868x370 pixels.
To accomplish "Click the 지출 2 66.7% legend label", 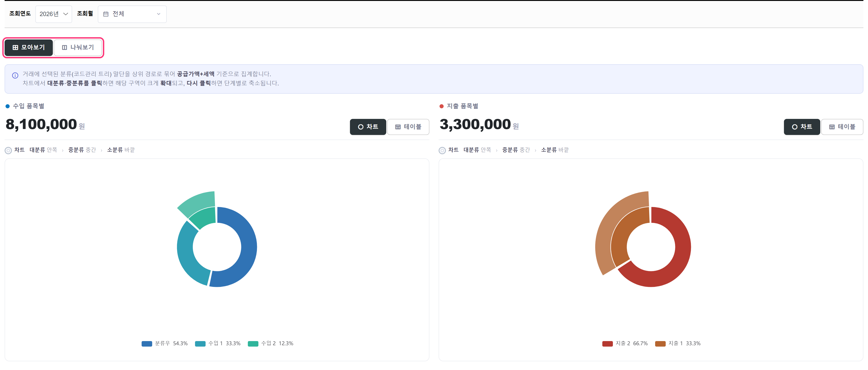I will pyautogui.click(x=632, y=343).
